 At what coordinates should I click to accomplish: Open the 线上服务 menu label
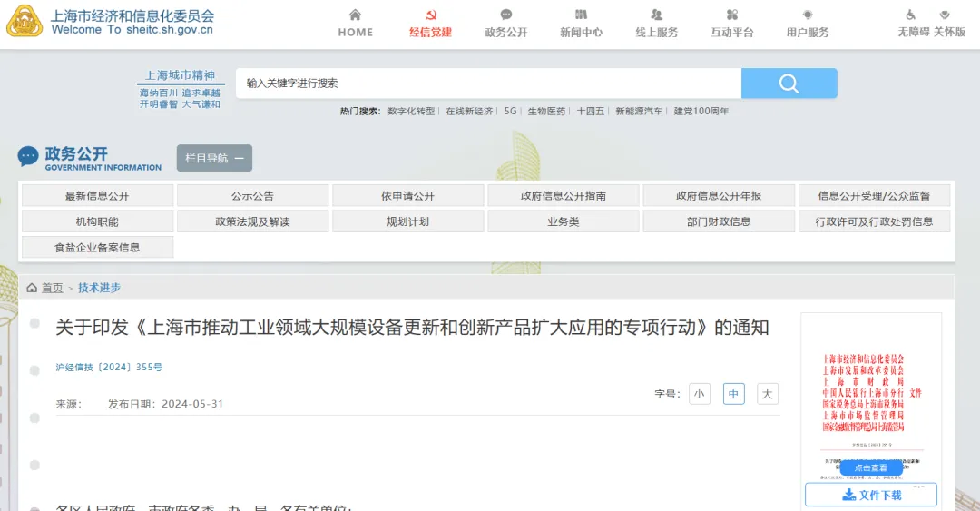[656, 32]
